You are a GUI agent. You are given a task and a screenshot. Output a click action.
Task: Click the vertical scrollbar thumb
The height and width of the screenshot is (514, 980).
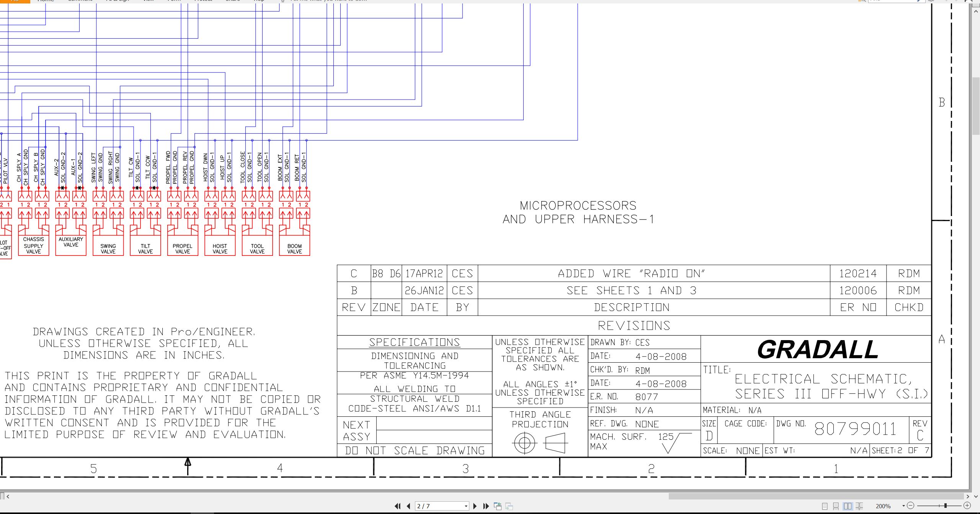976,106
